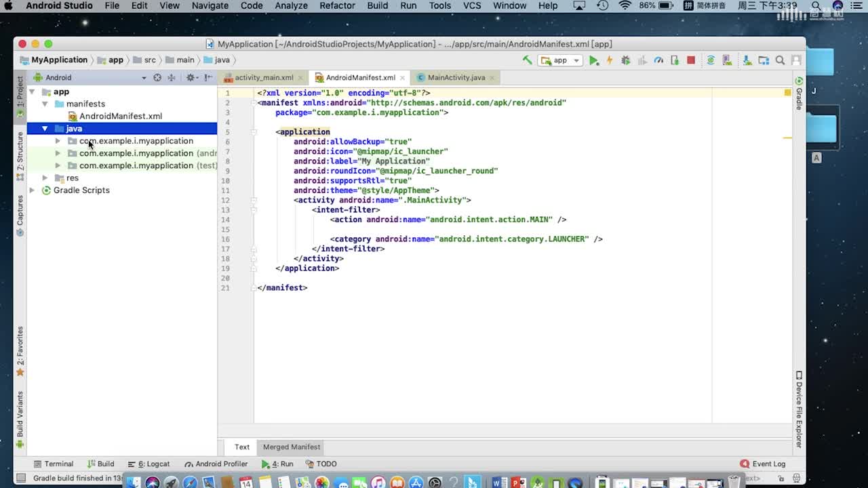This screenshot has width=868, height=488.
Task: Open Project panel settings gear menu
Action: [x=191, y=77]
